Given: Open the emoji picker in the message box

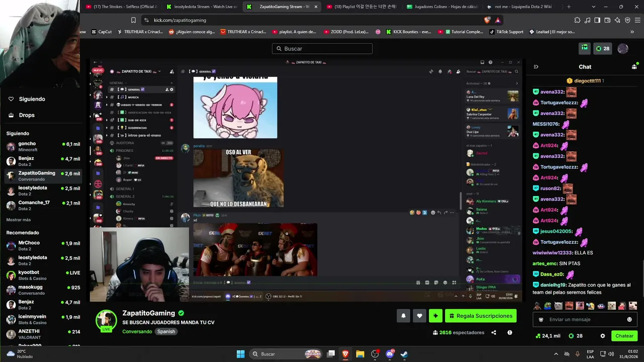Looking at the screenshot, I should (629, 319).
